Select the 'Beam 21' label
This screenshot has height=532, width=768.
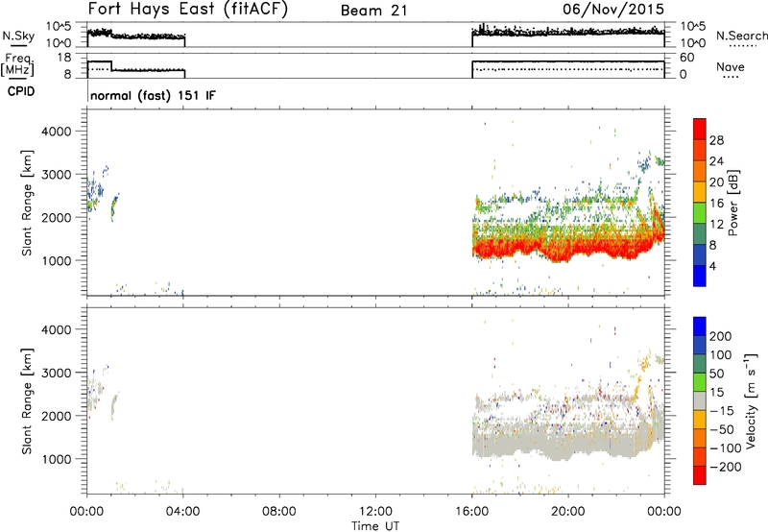tap(374, 11)
